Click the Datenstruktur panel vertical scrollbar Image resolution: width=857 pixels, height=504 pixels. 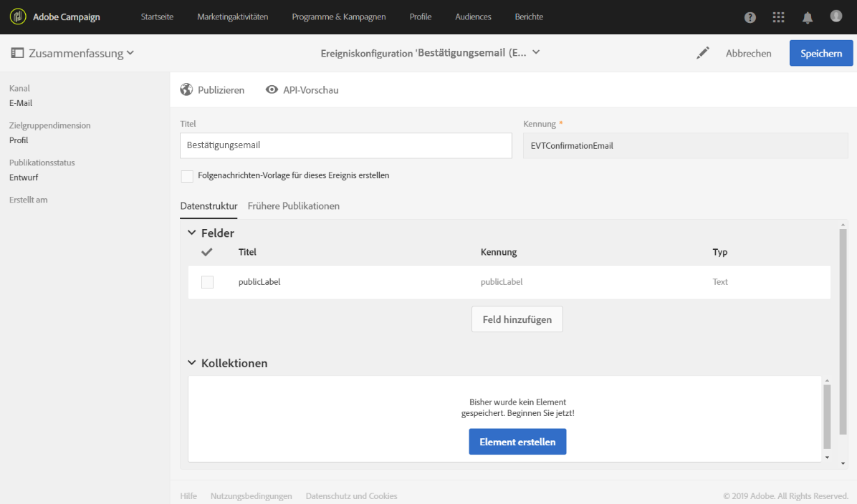pyautogui.click(x=843, y=344)
